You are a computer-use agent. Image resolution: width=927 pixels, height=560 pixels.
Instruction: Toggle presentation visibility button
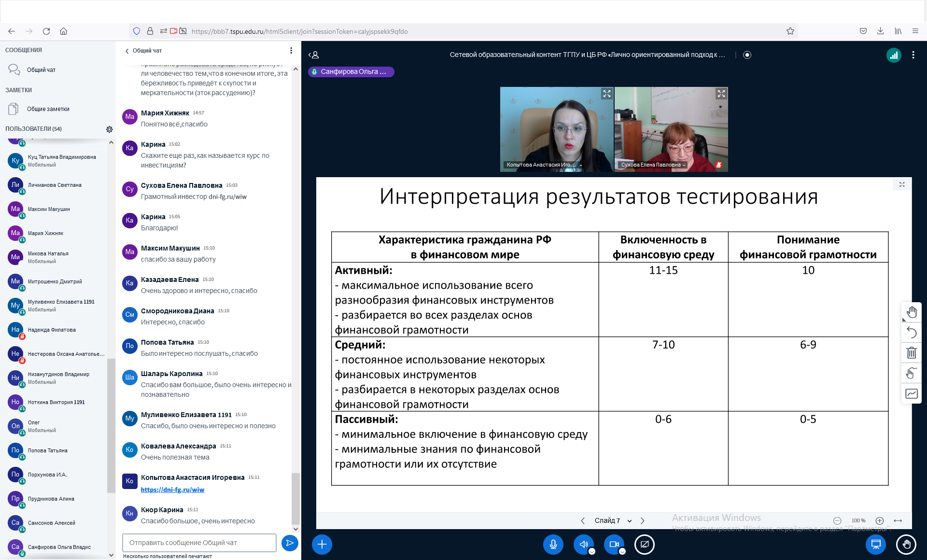point(876,545)
